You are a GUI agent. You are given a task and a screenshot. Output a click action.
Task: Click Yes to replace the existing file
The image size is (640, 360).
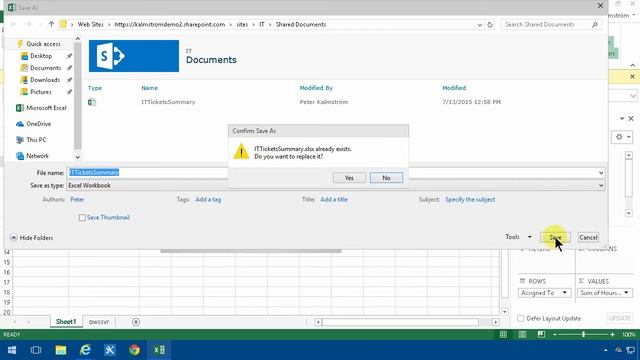[x=349, y=178]
